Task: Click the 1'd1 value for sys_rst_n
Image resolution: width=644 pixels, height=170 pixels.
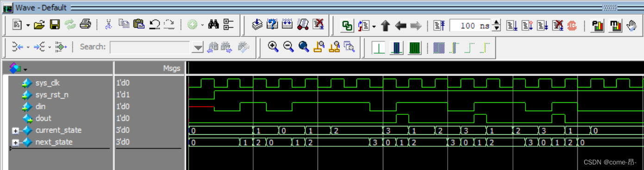Action: click(123, 95)
